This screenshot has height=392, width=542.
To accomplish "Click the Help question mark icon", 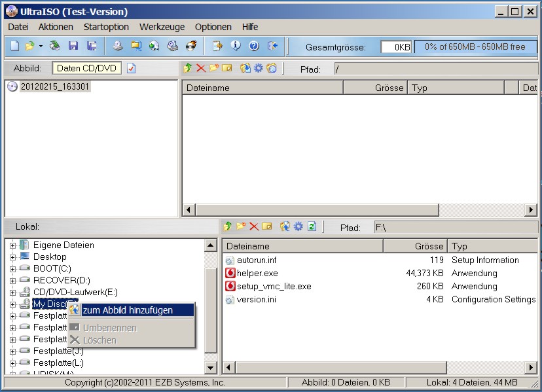I will pyautogui.click(x=254, y=46).
